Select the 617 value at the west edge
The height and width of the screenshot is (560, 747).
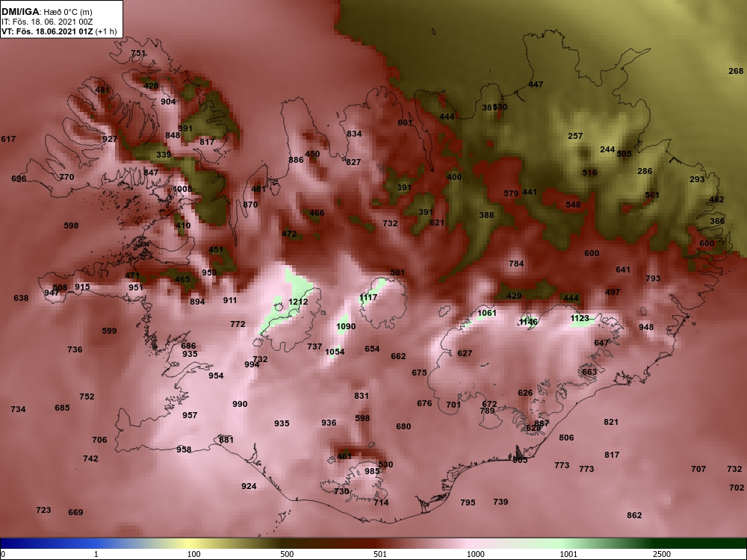[8, 139]
